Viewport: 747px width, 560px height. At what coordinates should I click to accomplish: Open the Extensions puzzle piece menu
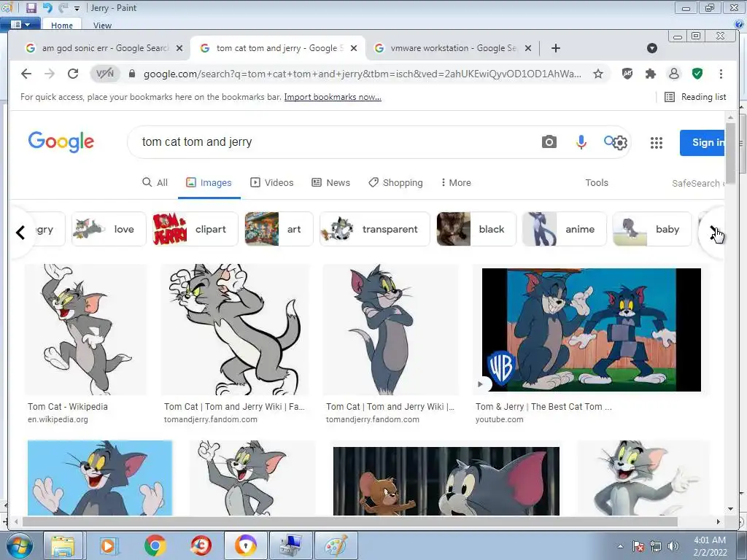click(x=650, y=74)
